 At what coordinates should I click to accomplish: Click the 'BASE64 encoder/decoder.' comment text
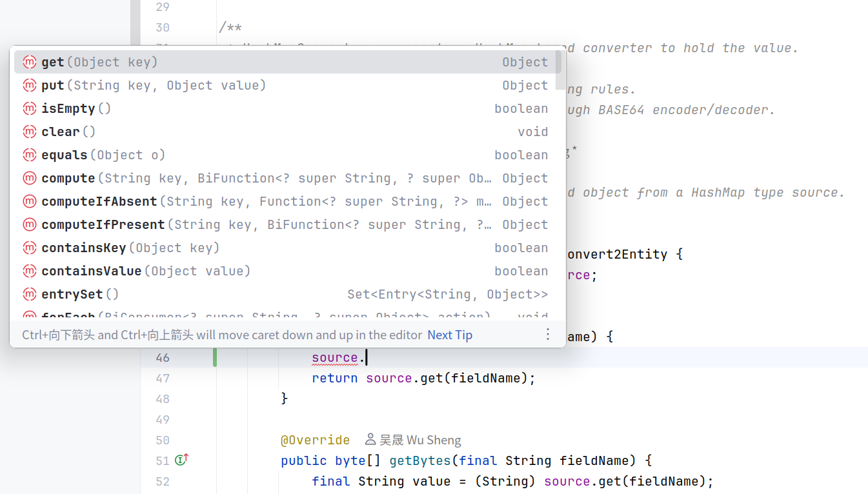(687, 110)
